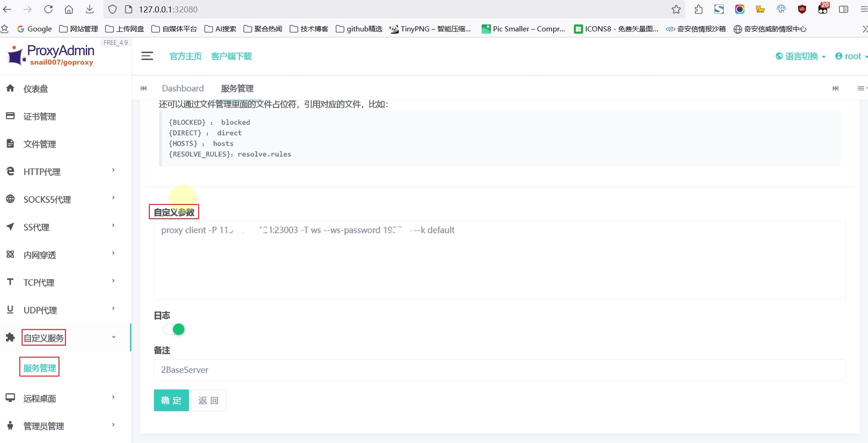Click the 备注 remark input field
This screenshot has height=443, width=868.
click(499, 370)
